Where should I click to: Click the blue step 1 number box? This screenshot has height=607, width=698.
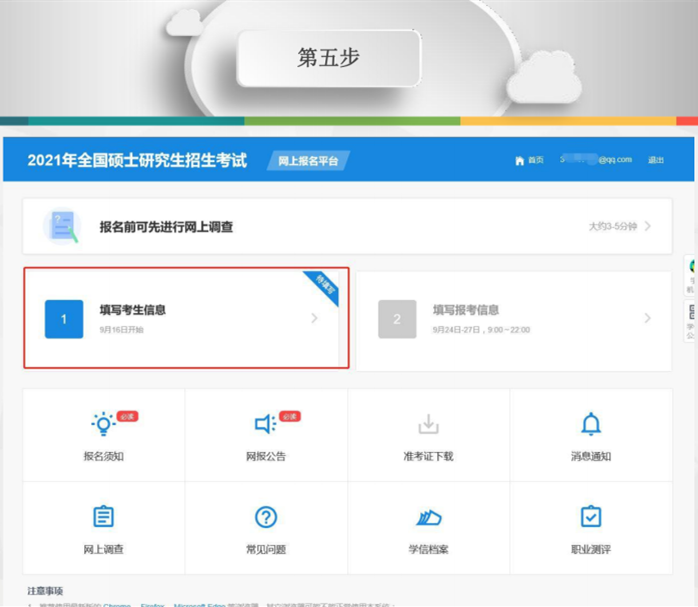(64, 319)
